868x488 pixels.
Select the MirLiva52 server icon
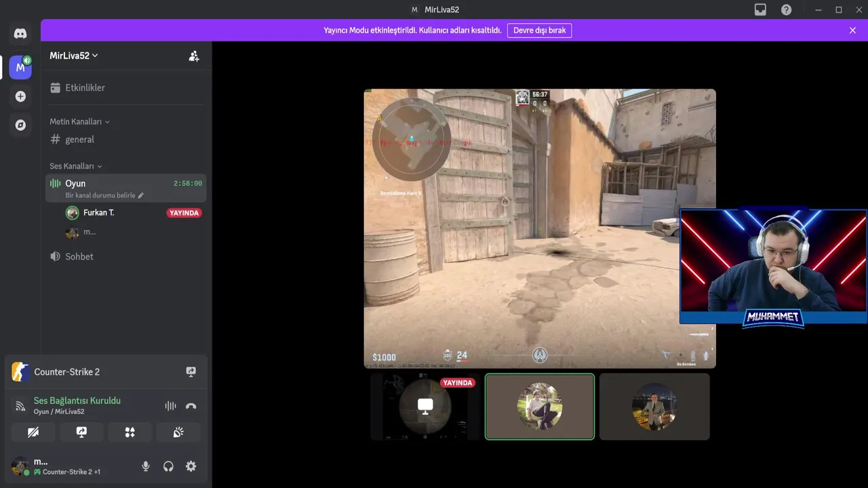(20, 67)
